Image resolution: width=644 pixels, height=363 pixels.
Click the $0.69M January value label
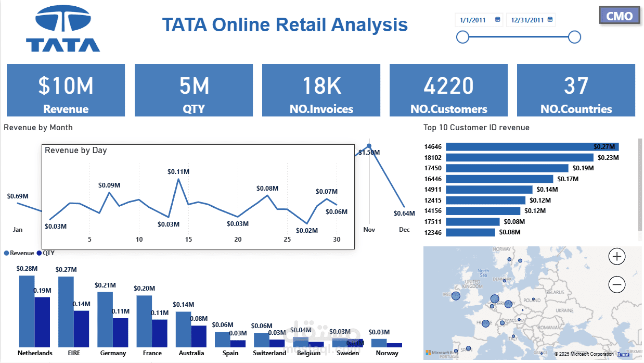tap(18, 196)
